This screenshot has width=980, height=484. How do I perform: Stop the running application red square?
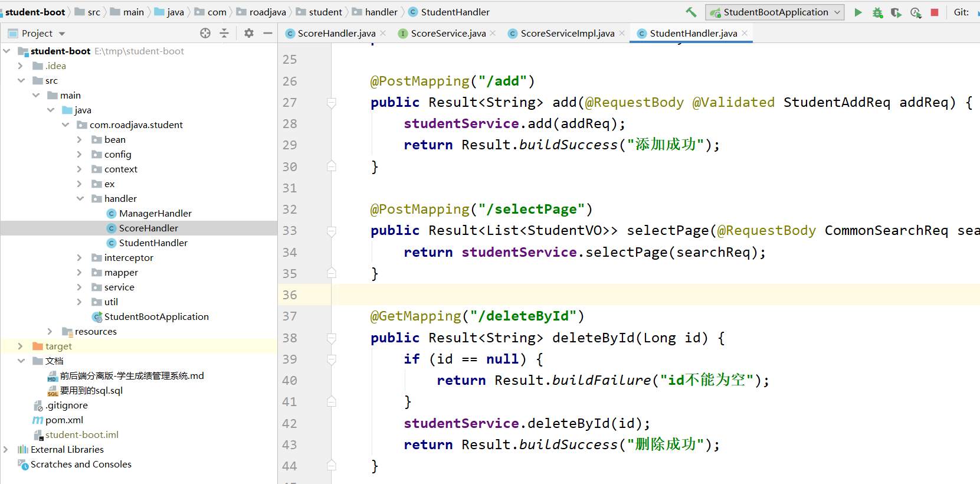(x=935, y=12)
